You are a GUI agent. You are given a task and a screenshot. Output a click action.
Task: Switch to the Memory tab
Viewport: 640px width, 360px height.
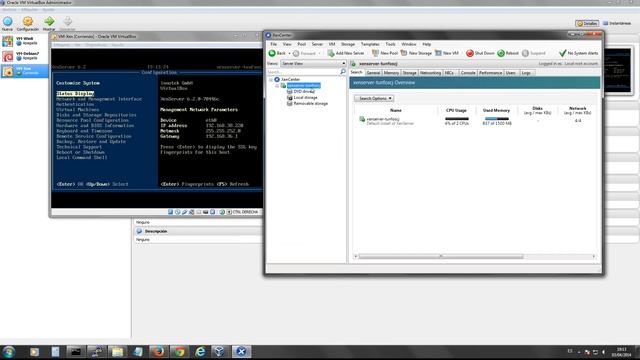(x=391, y=73)
